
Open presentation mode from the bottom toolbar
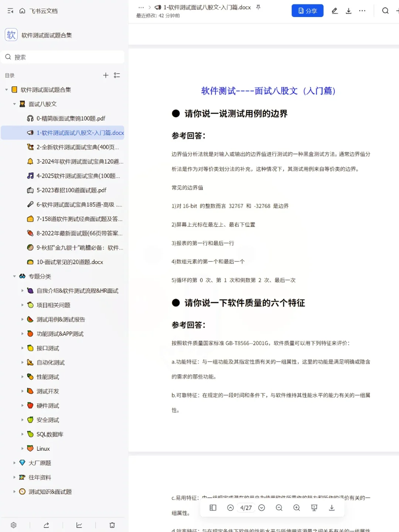coord(314,508)
